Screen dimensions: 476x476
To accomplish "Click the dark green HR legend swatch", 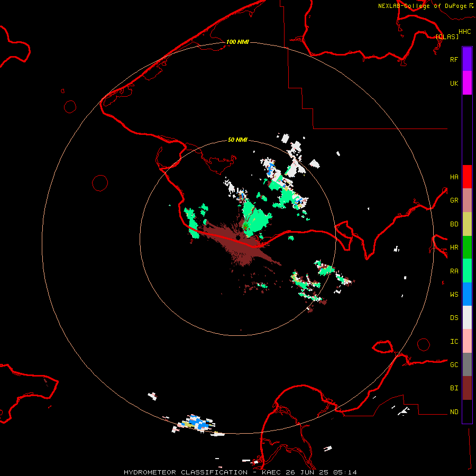I will (x=467, y=247).
